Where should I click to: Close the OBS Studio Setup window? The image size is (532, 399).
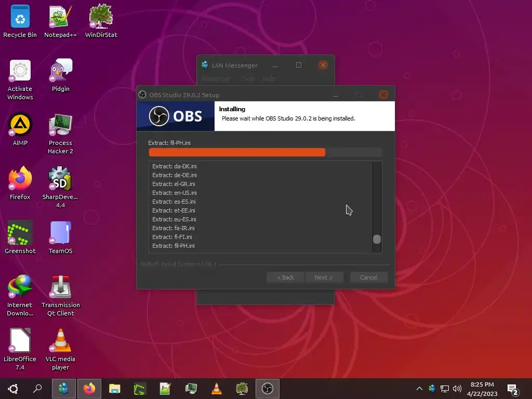click(383, 95)
